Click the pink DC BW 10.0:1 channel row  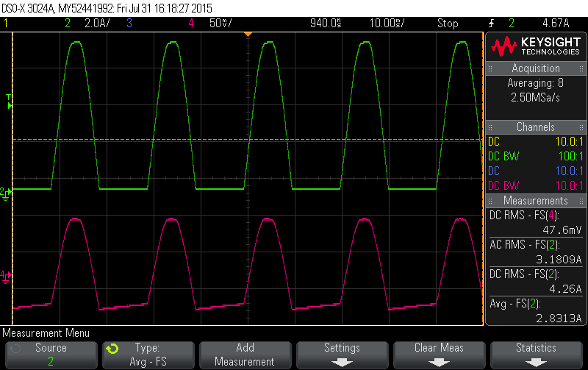[536, 185]
